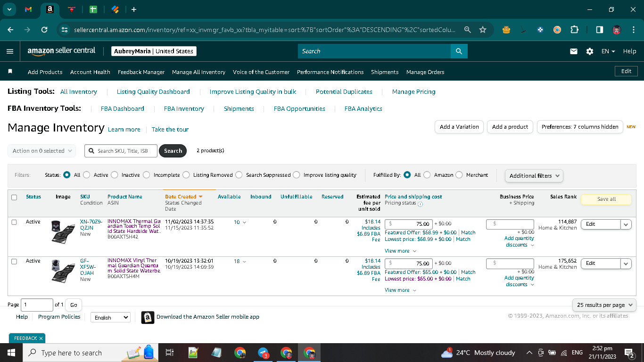Go to Account Health menu item

[x=90, y=72]
